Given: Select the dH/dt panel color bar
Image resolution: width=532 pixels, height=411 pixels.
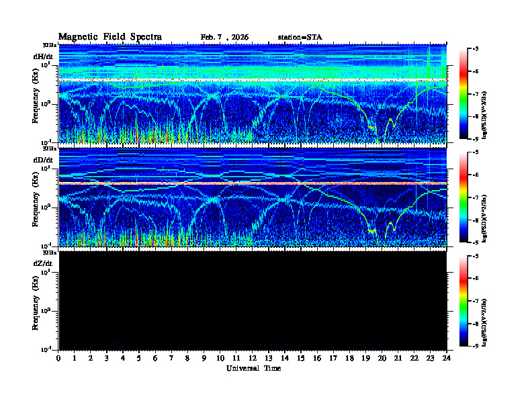Looking at the screenshot, I should [463, 94].
